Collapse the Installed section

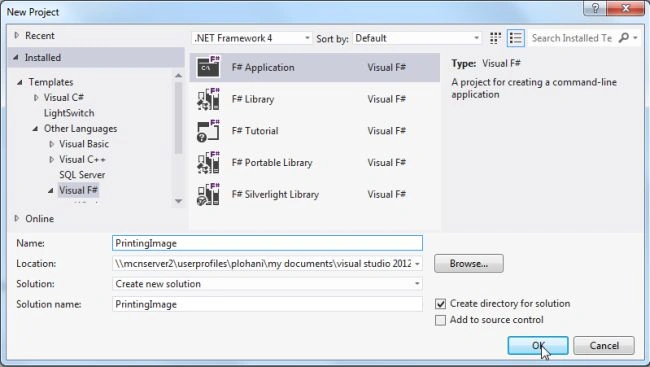point(16,58)
